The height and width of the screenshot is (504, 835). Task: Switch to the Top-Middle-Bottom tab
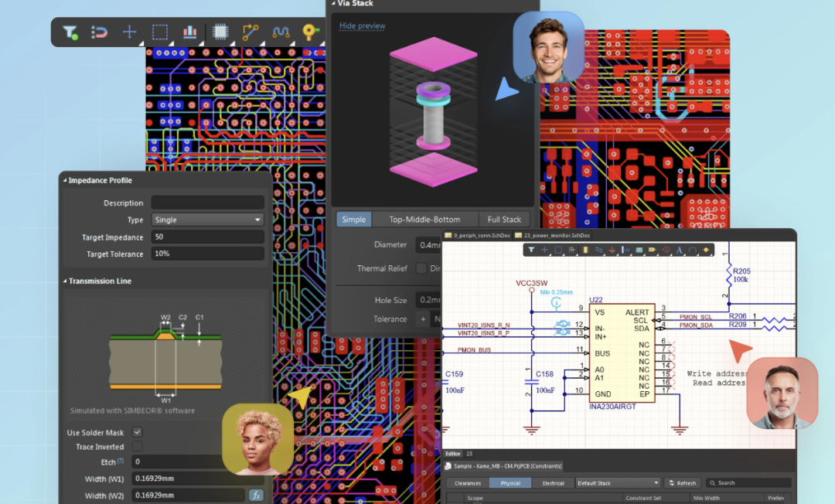point(424,220)
